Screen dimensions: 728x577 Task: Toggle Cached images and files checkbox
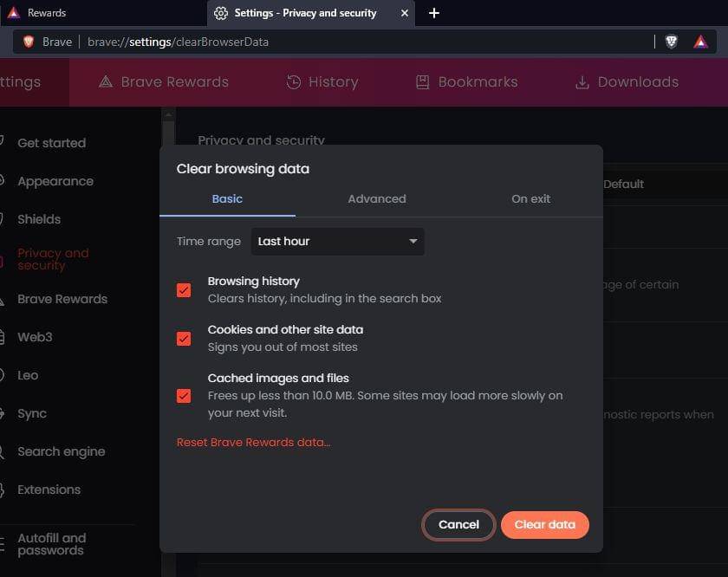point(184,396)
